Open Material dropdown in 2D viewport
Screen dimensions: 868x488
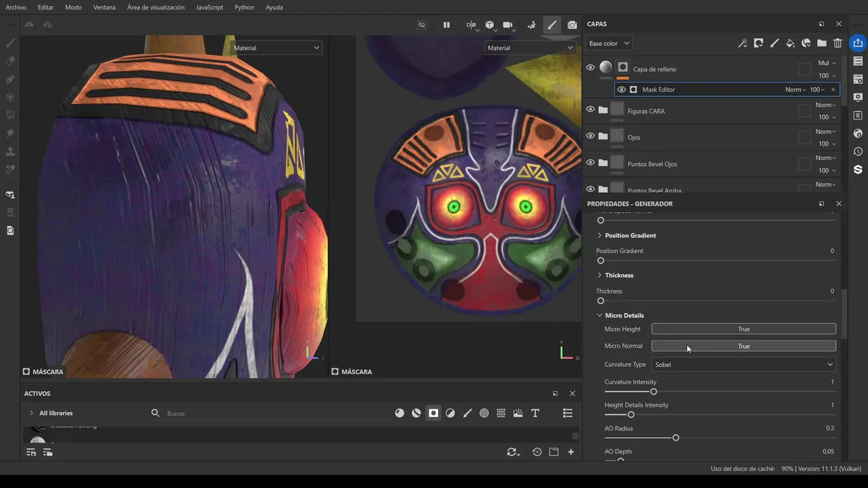click(x=530, y=48)
